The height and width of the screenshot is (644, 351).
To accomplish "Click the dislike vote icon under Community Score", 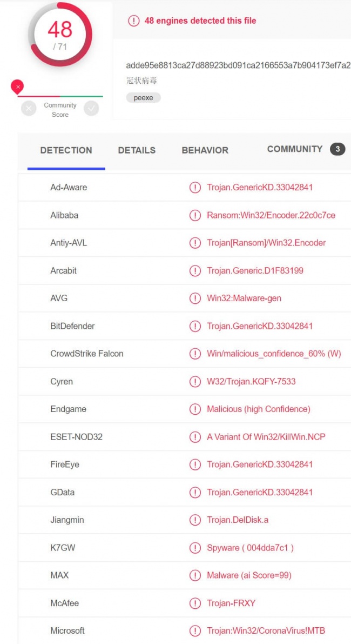I will [x=29, y=109].
